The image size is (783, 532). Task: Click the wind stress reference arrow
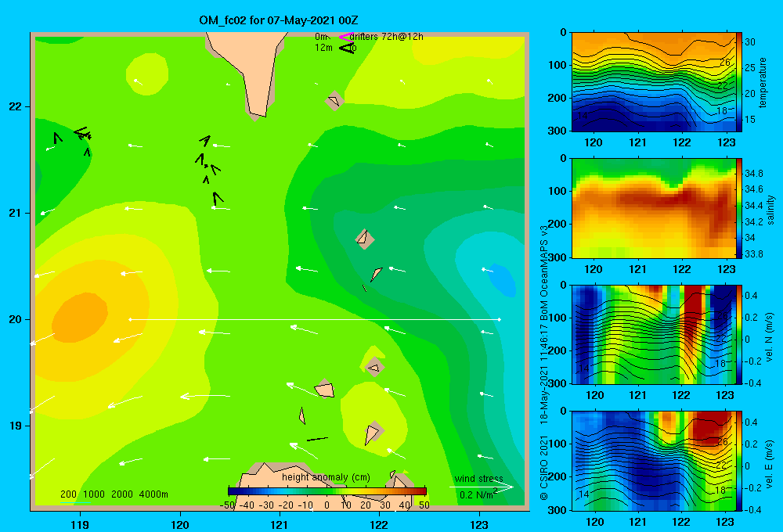point(482,487)
